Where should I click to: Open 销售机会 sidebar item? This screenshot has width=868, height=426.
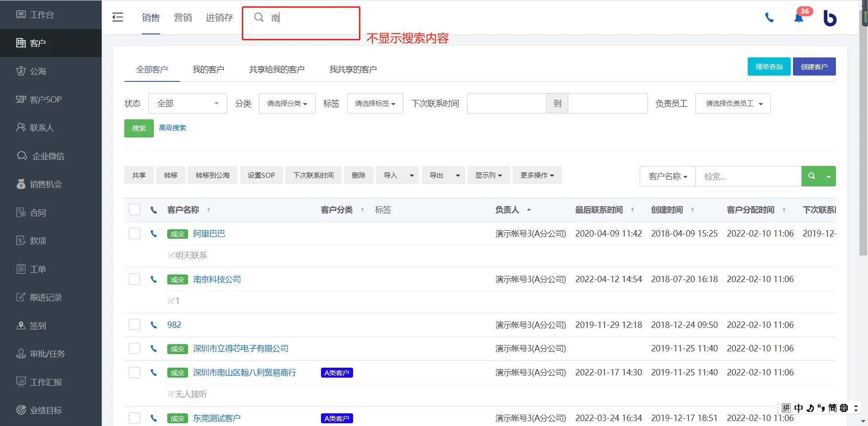tap(51, 184)
